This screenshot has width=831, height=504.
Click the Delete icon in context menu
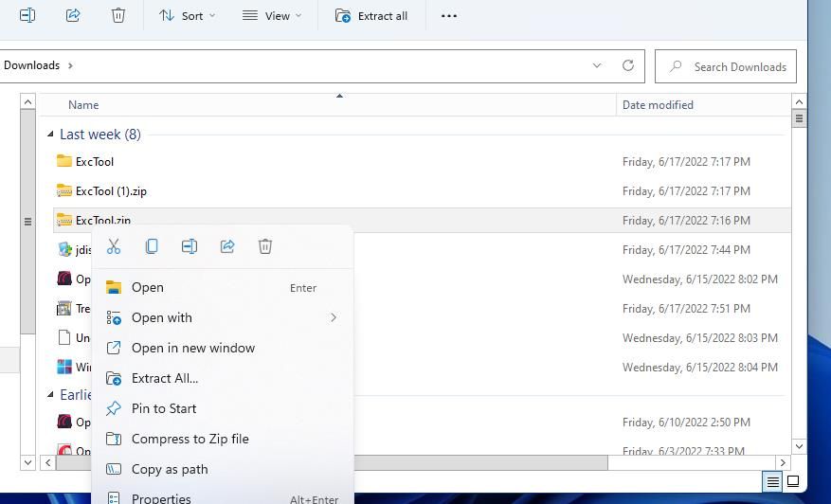click(265, 246)
